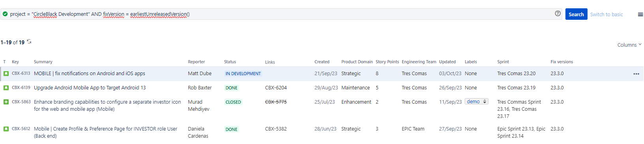Sort by the Created column header
Image resolution: width=644 pixels, height=144 pixels.
[322, 62]
